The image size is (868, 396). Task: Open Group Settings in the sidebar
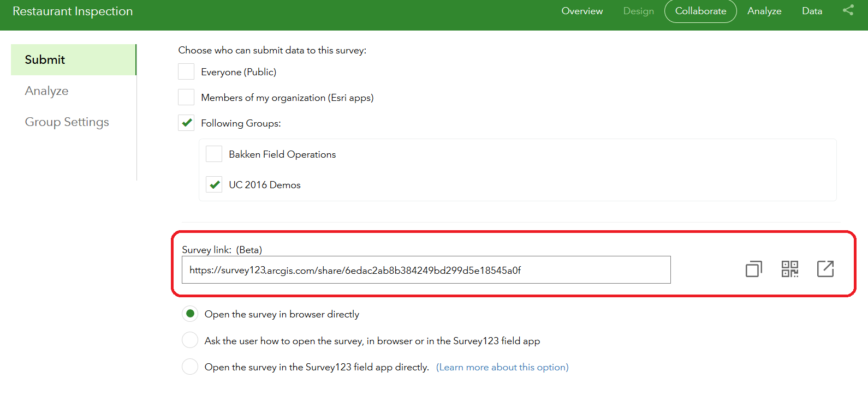(67, 122)
